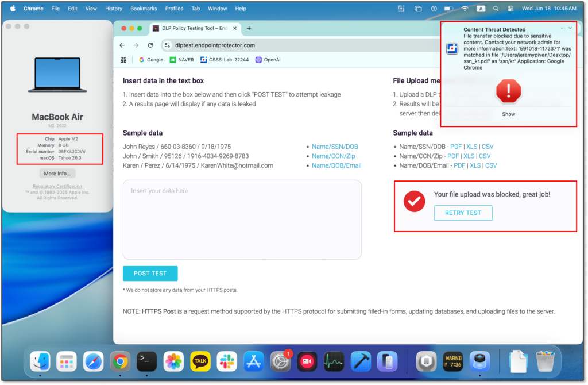Click the date and time in the menu bar
The height and width of the screenshot is (385, 588).
(x=549, y=9)
